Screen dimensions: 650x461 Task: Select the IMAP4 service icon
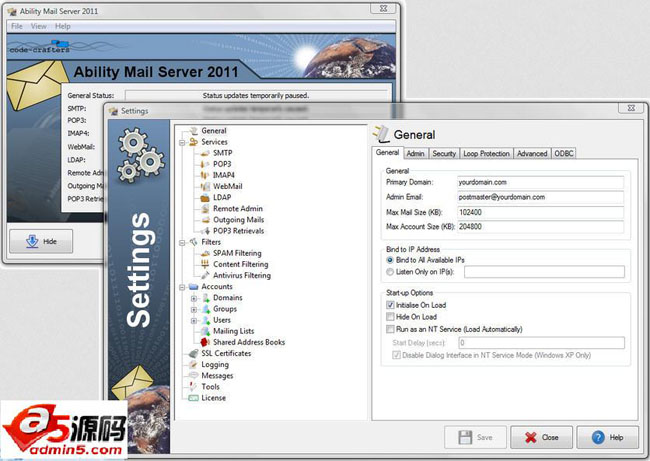(205, 175)
